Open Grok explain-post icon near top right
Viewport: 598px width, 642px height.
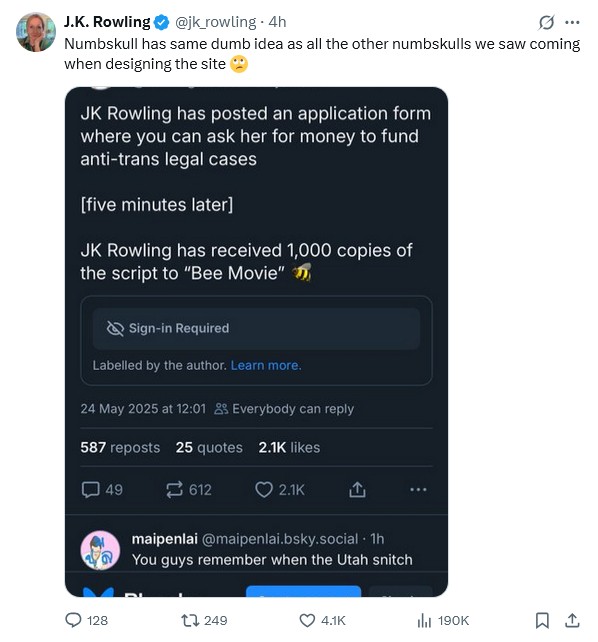click(546, 23)
